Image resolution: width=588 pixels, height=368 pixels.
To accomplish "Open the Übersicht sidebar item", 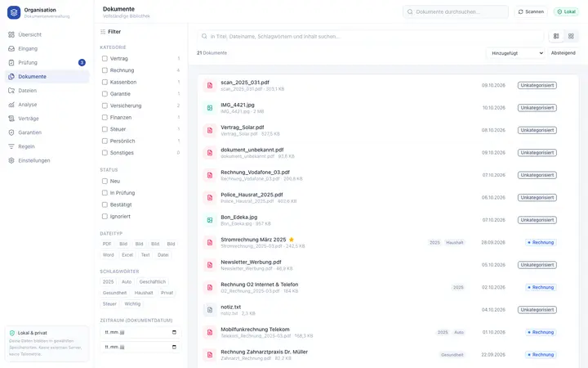I will point(47,34).
